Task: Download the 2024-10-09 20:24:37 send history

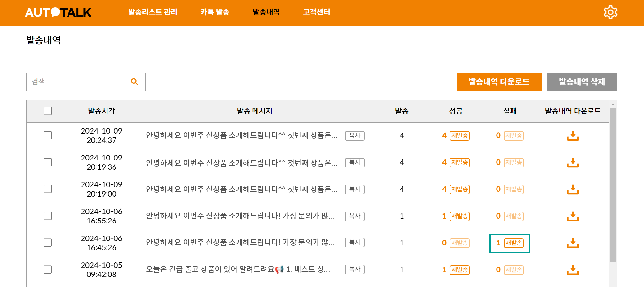Action: coord(573,136)
